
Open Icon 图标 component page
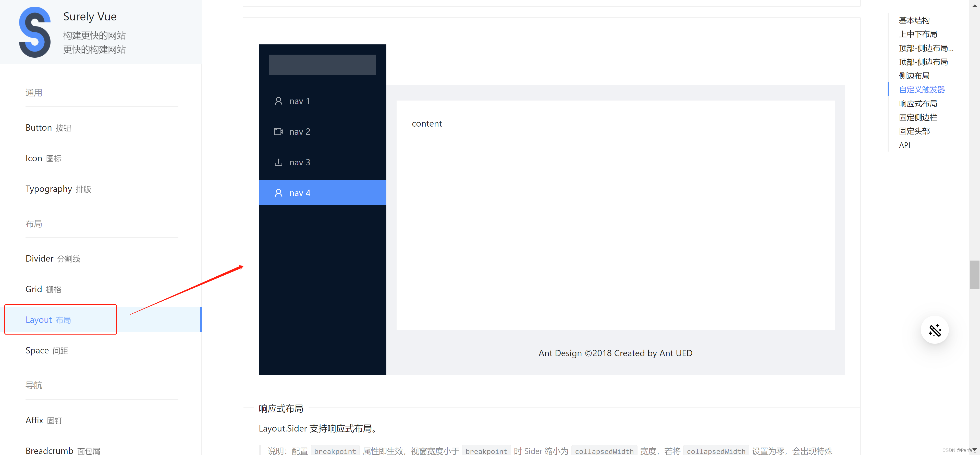pos(43,158)
